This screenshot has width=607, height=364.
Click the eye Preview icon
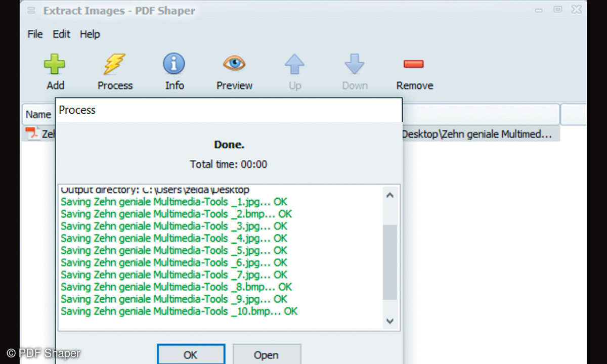pos(234,64)
